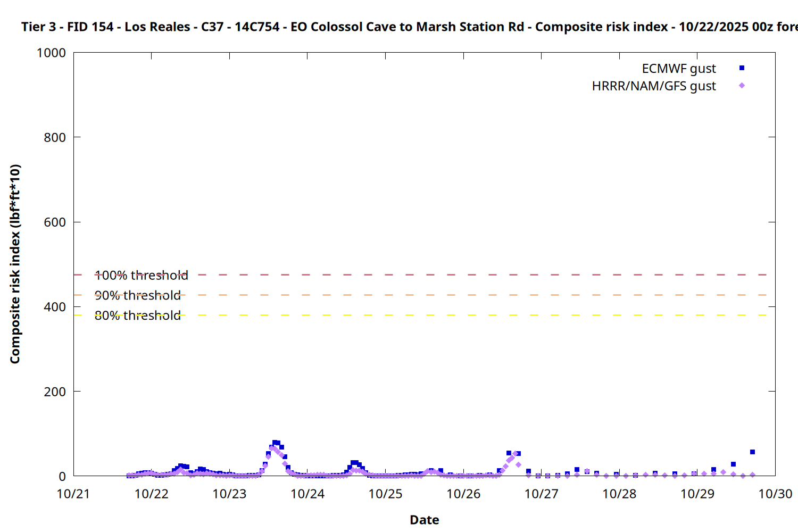Click the 10/24 date tick label
This screenshot has height=532, width=798.
pos(307,494)
